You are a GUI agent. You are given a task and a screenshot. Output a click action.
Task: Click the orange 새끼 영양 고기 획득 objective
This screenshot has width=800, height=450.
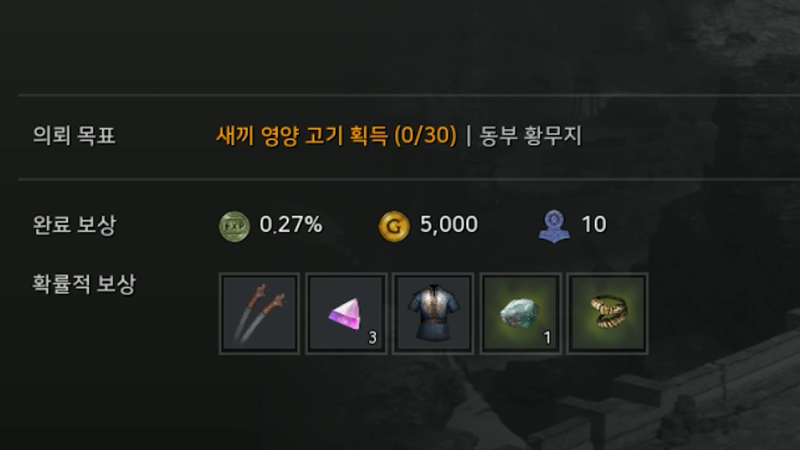pyautogui.click(x=302, y=136)
